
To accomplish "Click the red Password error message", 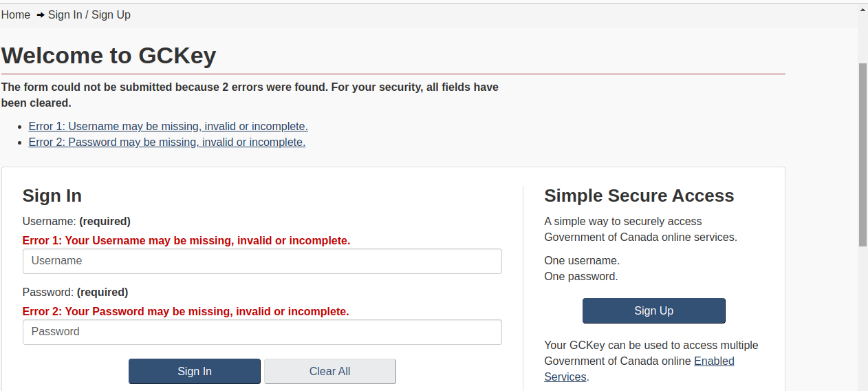I will coord(186,311).
